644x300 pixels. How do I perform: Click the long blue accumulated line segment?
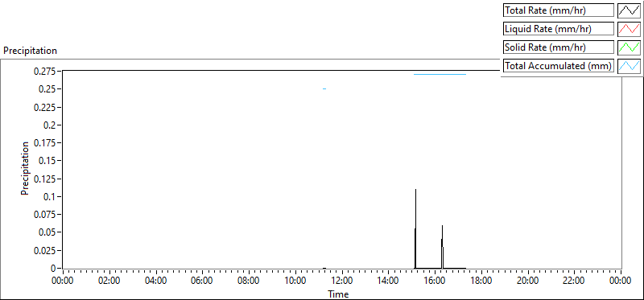[440, 74]
